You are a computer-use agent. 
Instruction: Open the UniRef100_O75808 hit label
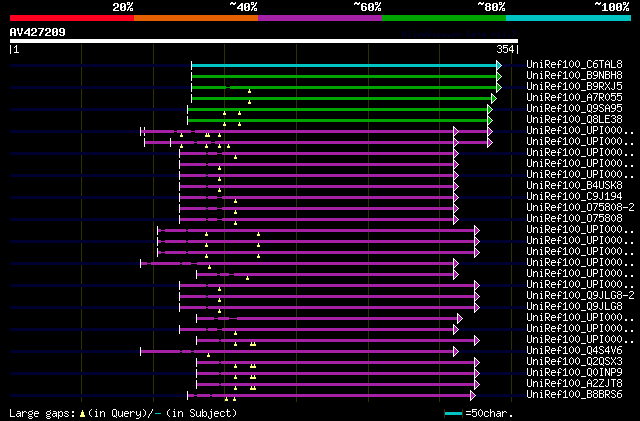574,218
